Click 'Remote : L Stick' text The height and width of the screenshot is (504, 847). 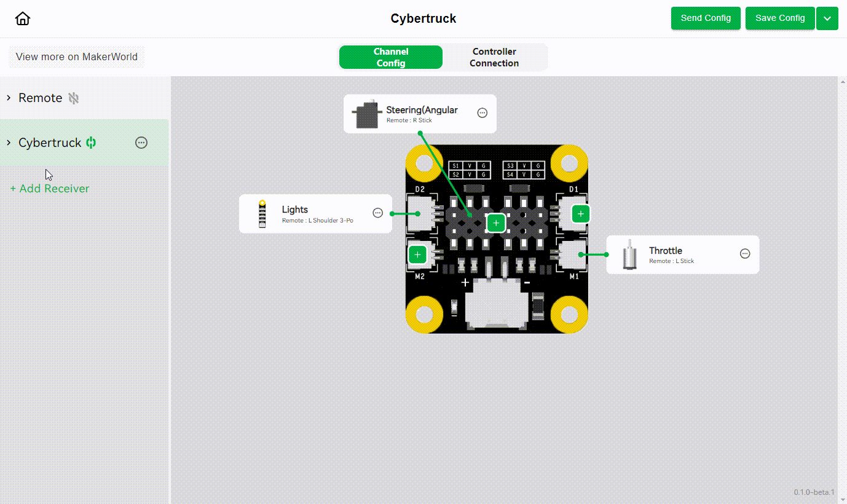tap(672, 261)
